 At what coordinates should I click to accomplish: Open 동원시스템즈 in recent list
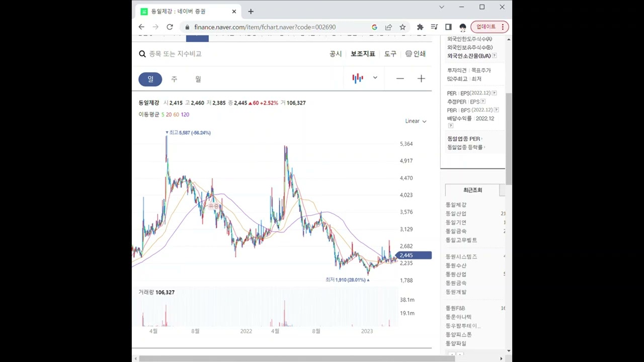461,256
